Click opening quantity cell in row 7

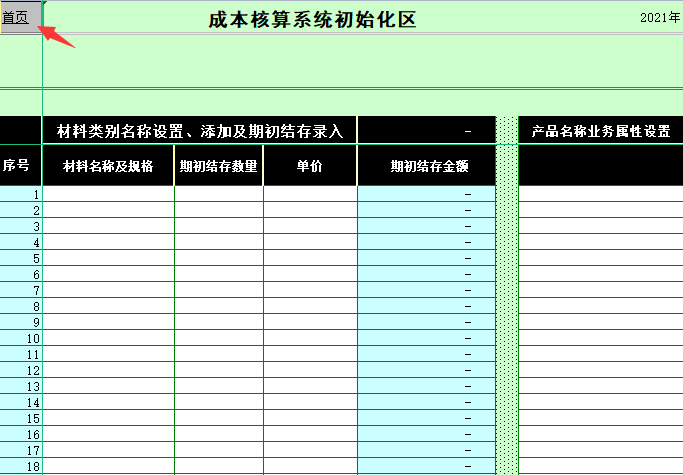(219, 290)
